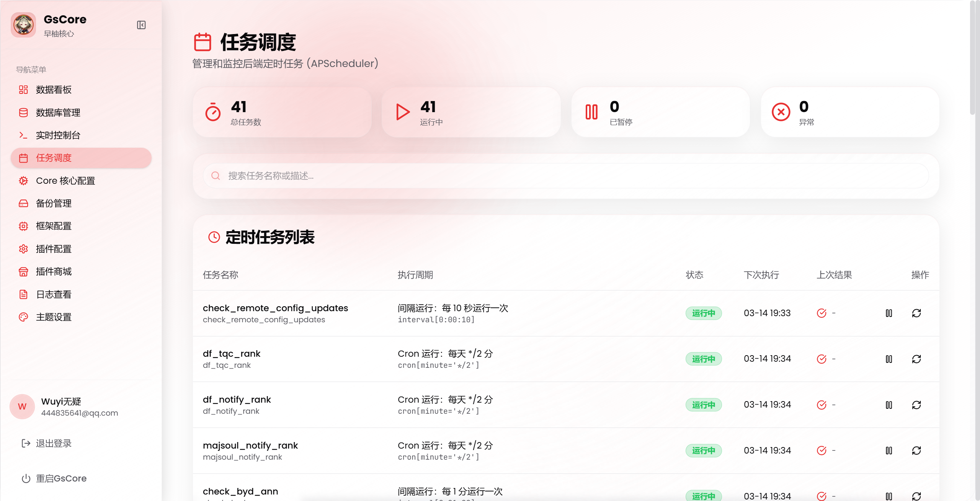The height and width of the screenshot is (501, 980).
Task: Pause the df_tqc_rank task
Action: coord(889,359)
